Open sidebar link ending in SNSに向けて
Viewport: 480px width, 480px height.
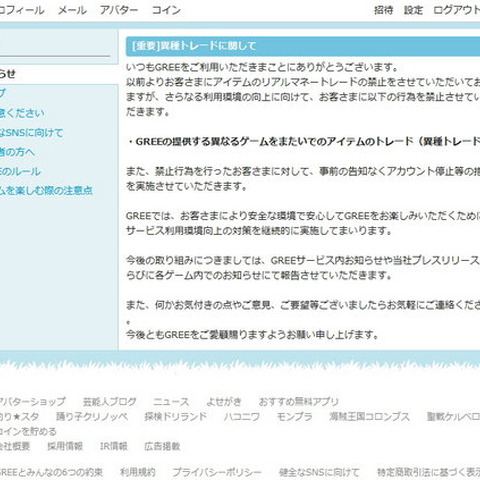[31, 133]
